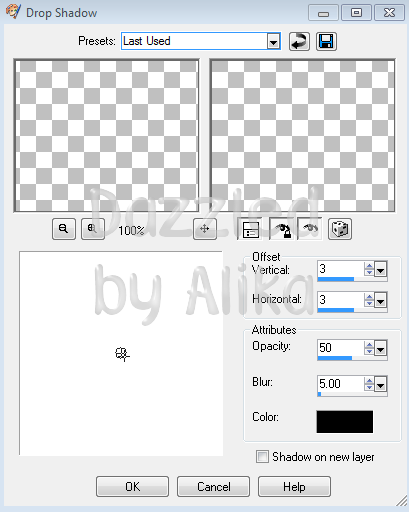Image resolution: width=409 pixels, height=512 pixels.
Task: Click the Blur spinner arrows
Action: tap(369, 384)
